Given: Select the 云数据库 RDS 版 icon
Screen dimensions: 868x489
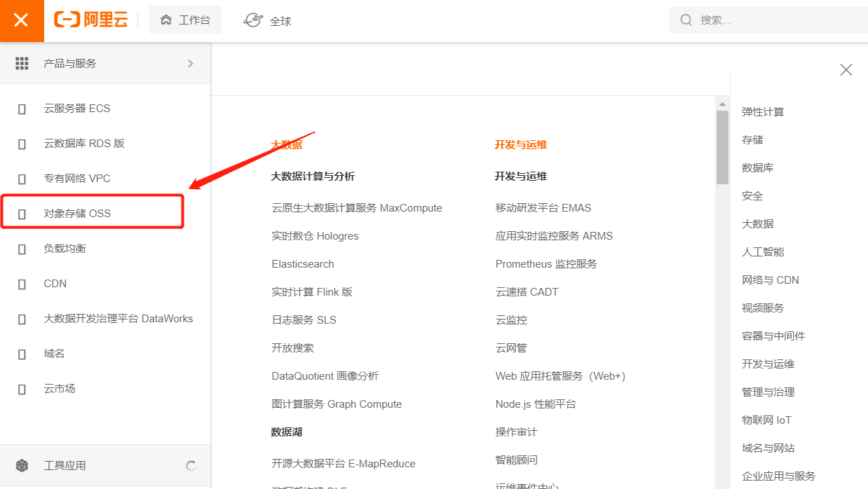Looking at the screenshot, I should click(x=22, y=143).
